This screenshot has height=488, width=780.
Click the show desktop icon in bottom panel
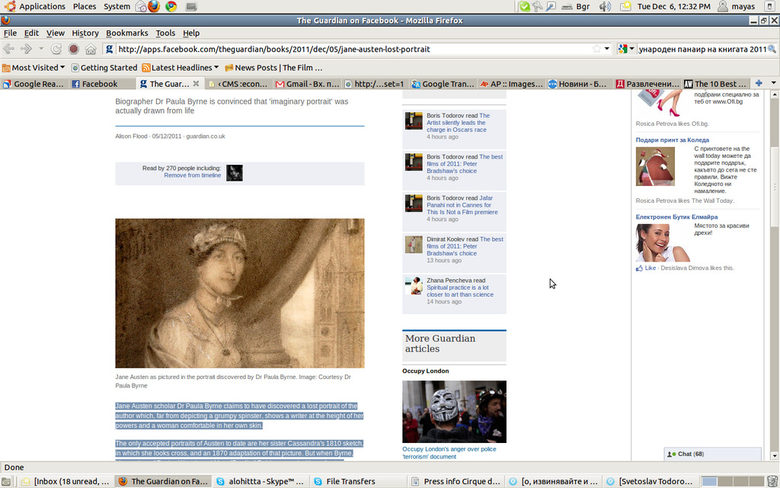[x=6, y=481]
